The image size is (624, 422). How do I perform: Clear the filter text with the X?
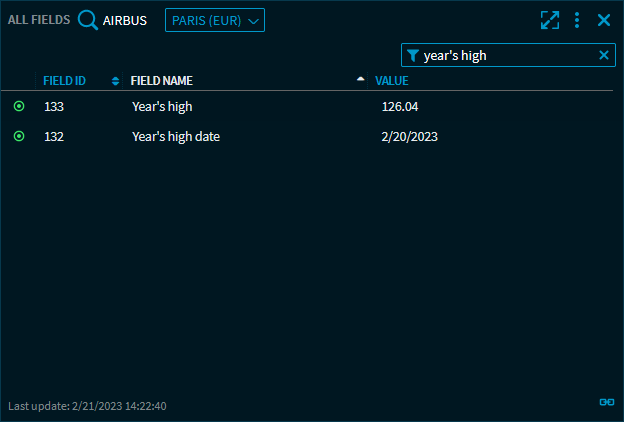[604, 56]
